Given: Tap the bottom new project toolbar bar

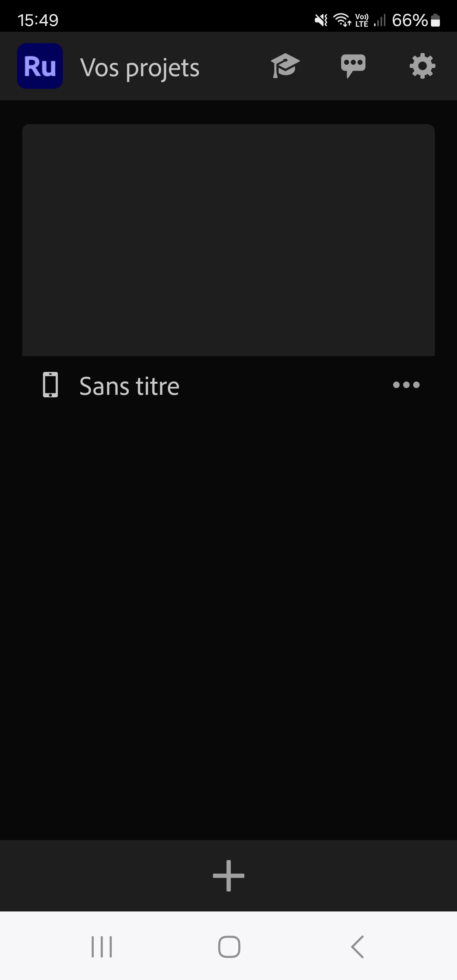Looking at the screenshot, I should [228, 875].
